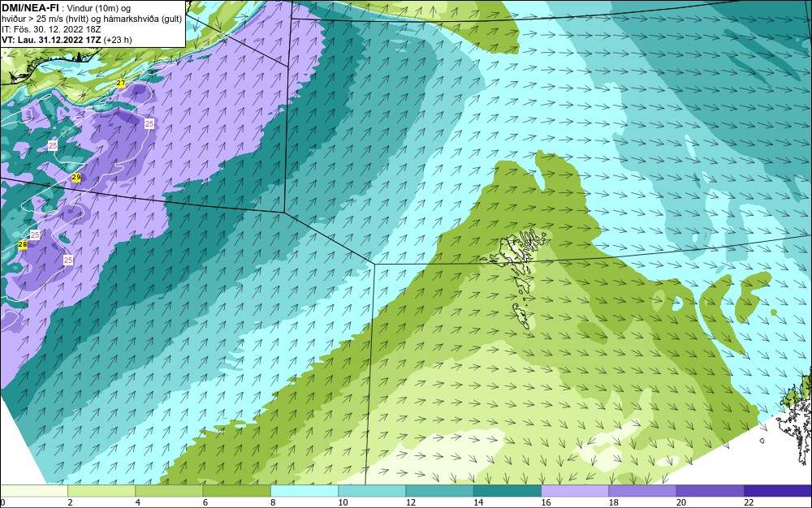This screenshot has height=508, width=812.
Task: Click the legend scale number 22
Action: click(x=749, y=502)
